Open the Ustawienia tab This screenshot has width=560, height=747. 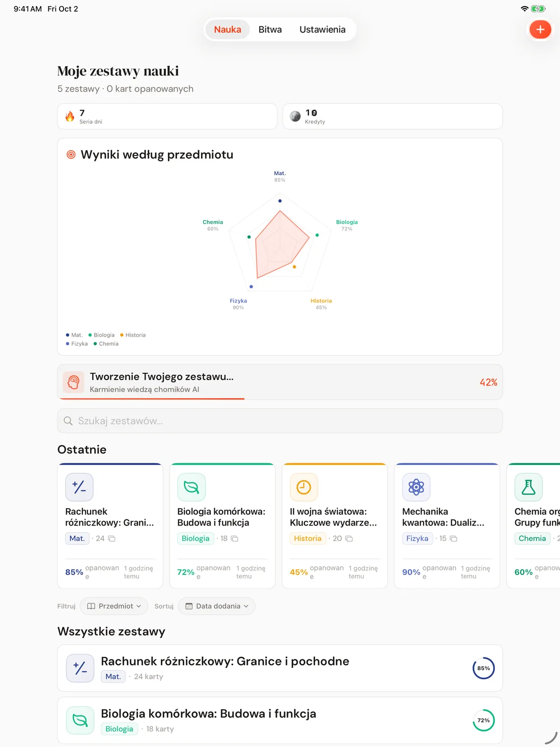click(323, 30)
